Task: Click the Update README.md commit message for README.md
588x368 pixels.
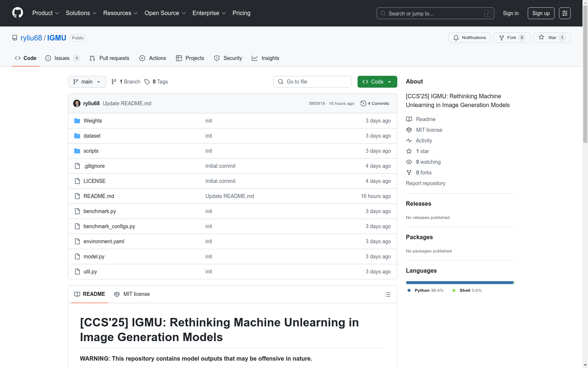Action: coord(230,196)
